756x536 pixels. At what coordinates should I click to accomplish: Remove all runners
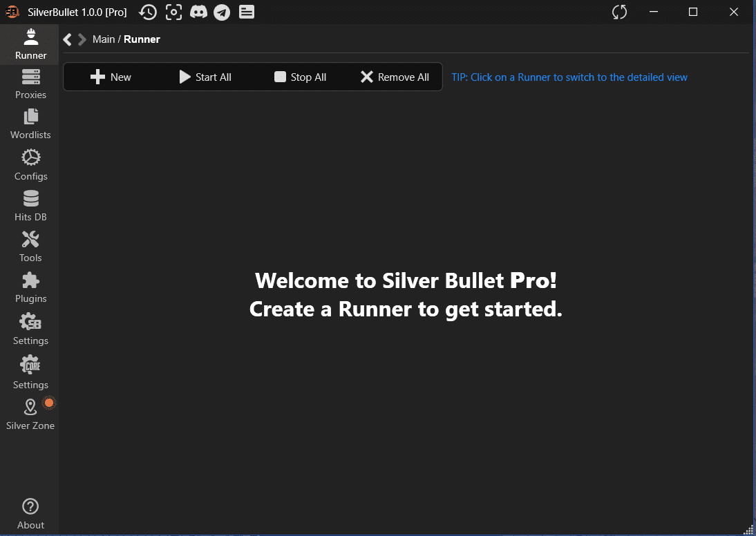(395, 77)
